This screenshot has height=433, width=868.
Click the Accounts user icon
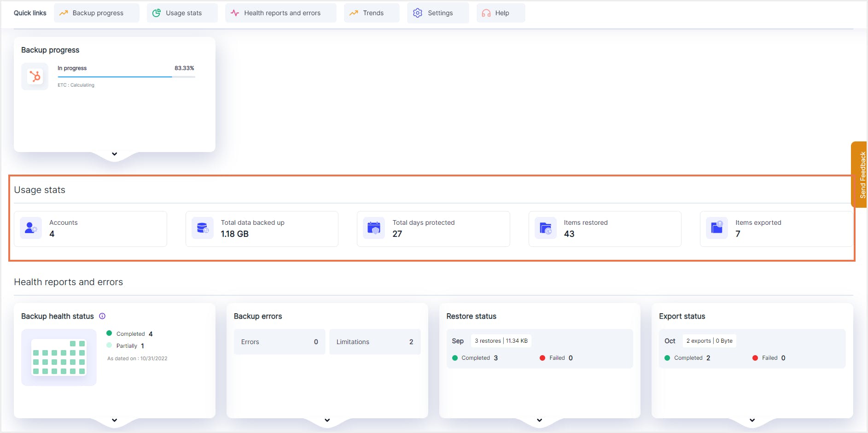(30, 228)
